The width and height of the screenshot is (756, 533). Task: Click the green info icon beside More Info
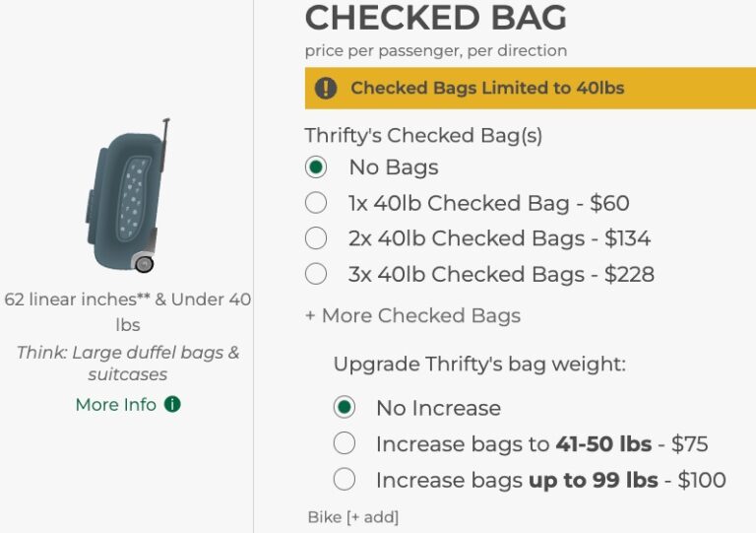click(173, 404)
